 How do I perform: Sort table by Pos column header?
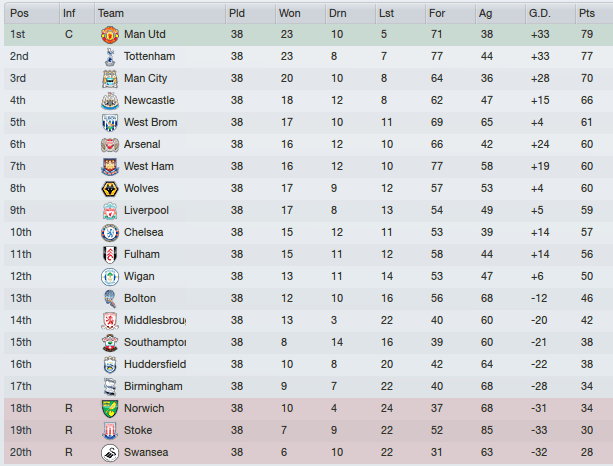[19, 13]
